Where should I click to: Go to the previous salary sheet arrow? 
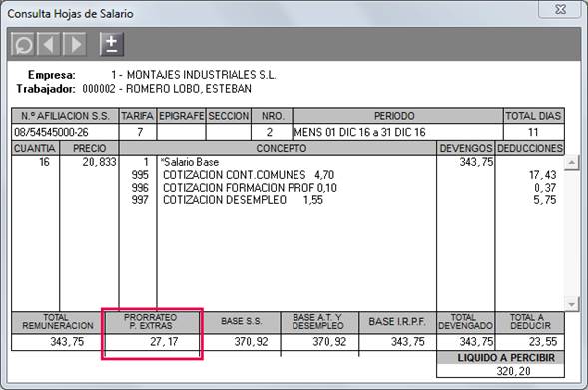[x=48, y=44]
